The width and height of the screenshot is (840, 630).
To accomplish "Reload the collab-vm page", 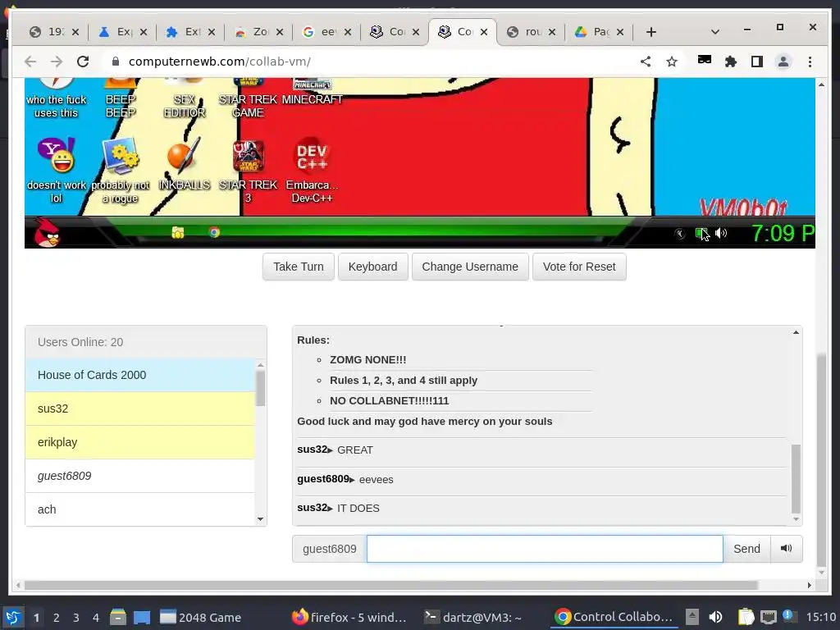I will point(83,62).
